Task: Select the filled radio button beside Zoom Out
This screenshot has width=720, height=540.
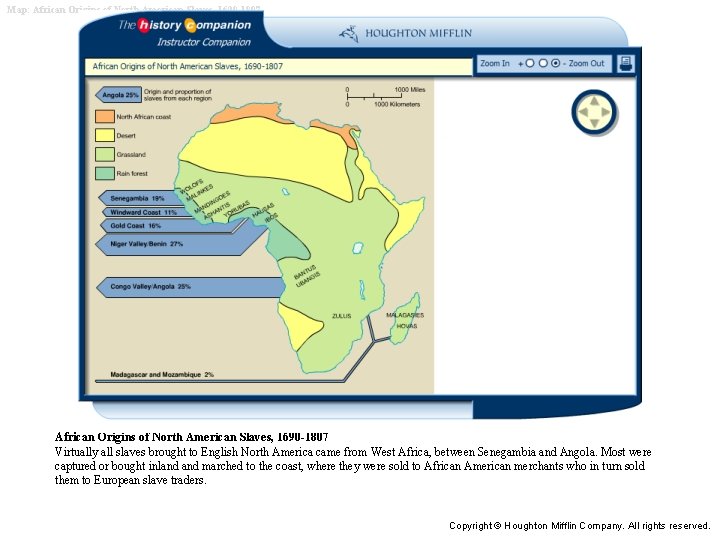Action: 556,63
